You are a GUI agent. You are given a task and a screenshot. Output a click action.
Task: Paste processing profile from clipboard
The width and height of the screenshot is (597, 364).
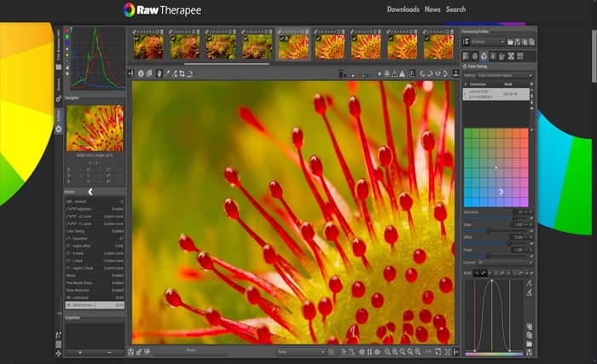coord(531,42)
